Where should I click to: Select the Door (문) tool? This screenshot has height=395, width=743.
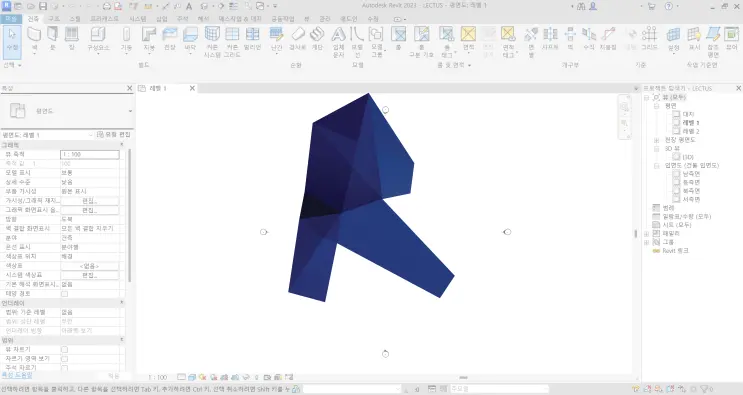point(53,39)
